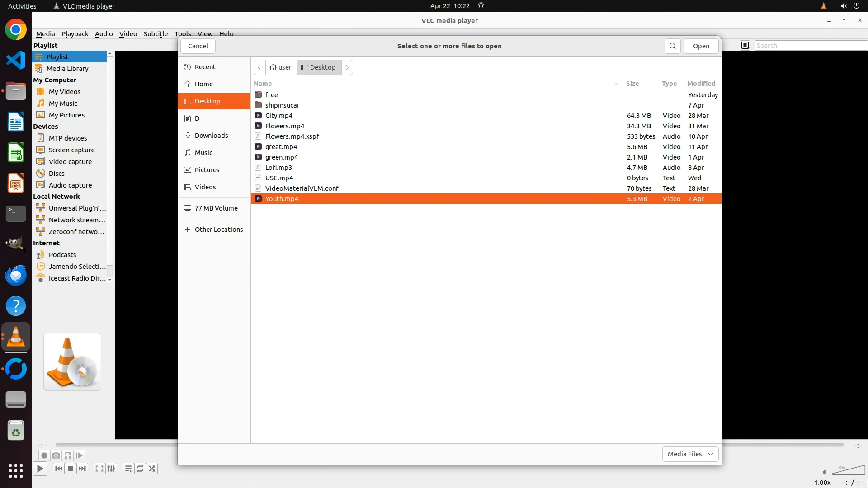Screen dimensions: 868x488
Task: Click the Open button
Action: click(x=701, y=46)
